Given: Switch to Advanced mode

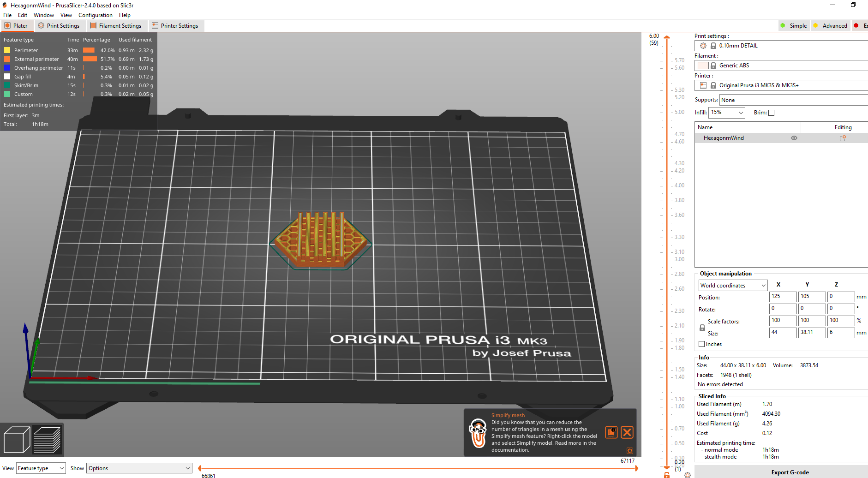Looking at the screenshot, I should tap(831, 25).
